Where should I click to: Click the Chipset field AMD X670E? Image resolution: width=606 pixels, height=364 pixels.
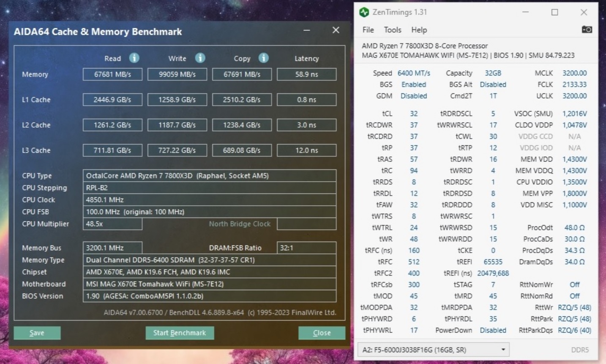[210, 272]
